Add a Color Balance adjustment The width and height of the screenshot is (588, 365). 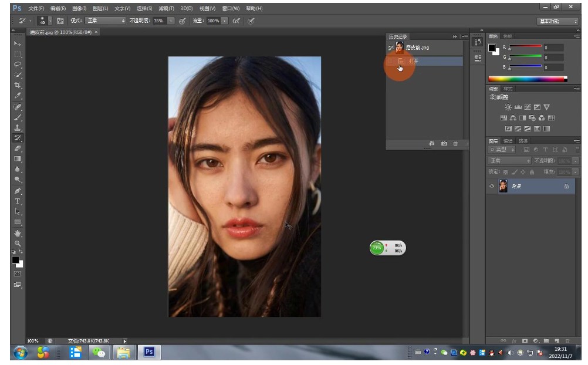(513, 118)
